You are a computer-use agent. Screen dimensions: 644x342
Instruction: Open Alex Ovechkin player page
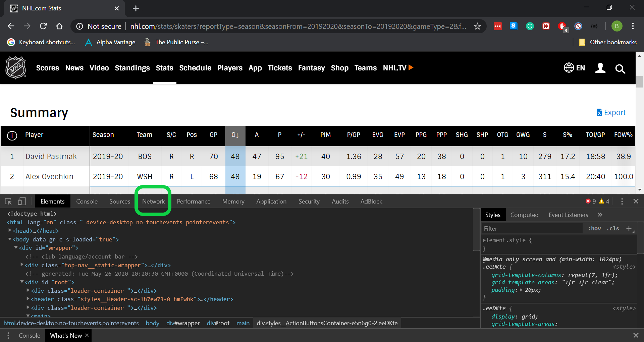point(49,177)
